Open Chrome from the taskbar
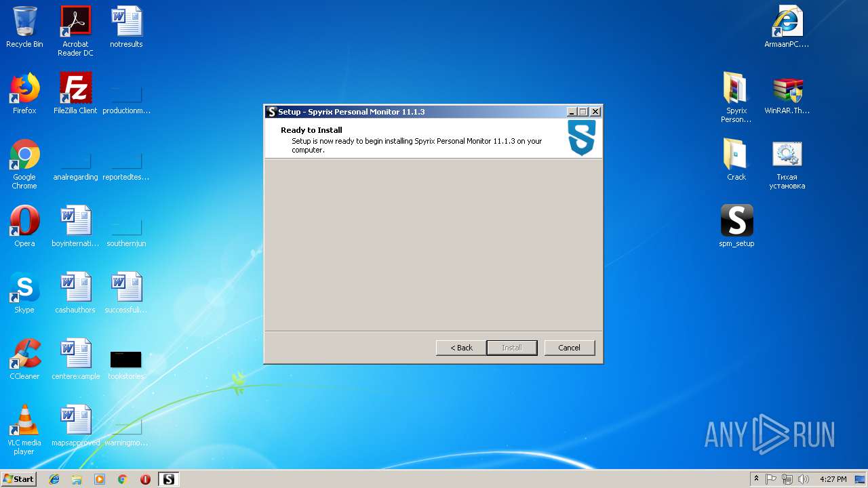Image resolution: width=868 pixels, height=488 pixels. (123, 479)
